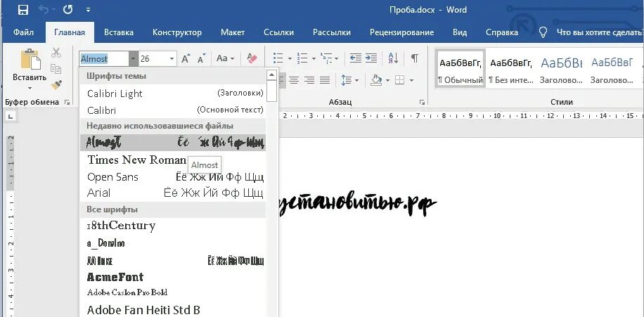The width and height of the screenshot is (644, 317).
Task: Activate the Format Painter brush
Action: point(56,84)
